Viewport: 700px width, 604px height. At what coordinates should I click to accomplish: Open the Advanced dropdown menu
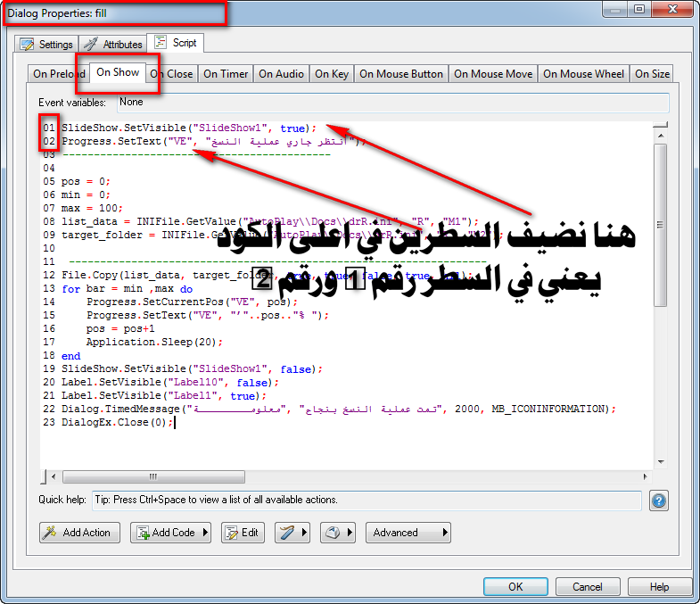click(408, 533)
